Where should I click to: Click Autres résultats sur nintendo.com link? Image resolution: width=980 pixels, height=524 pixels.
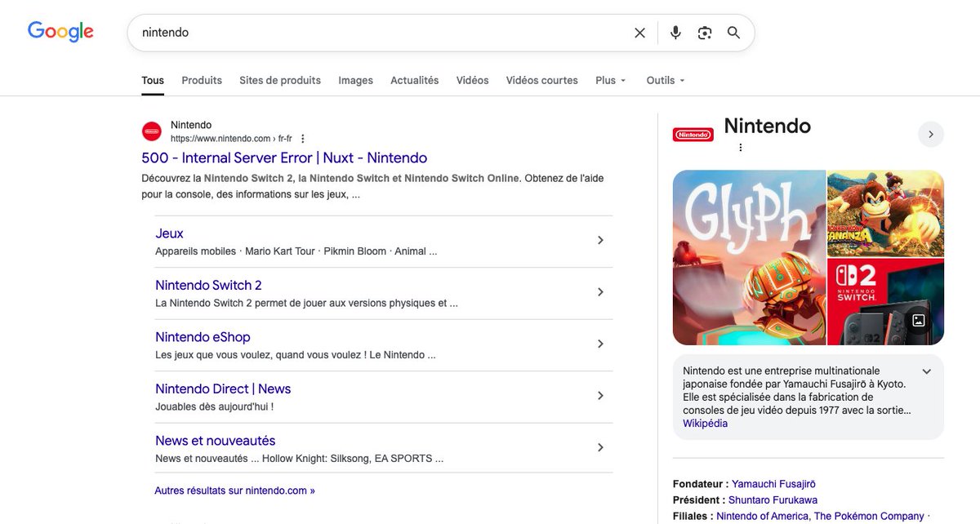coord(235,491)
